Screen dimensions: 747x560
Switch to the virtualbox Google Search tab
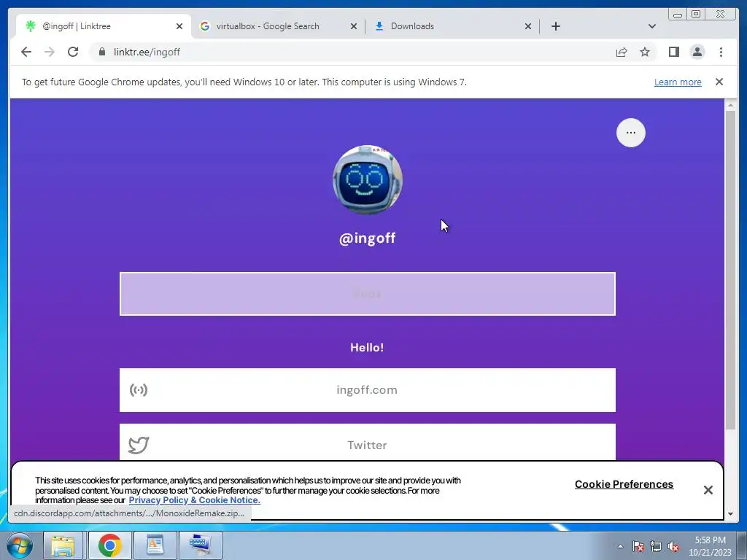(278, 26)
